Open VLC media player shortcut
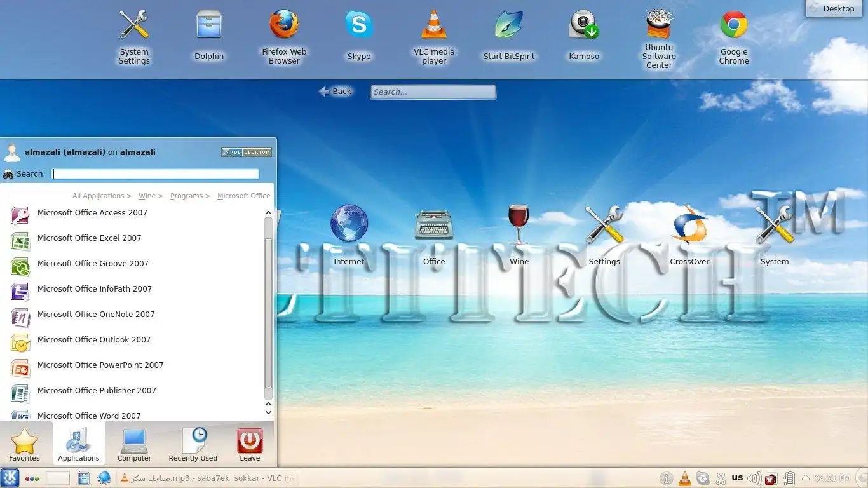Screen dimensions: 868x488 (x=434, y=37)
